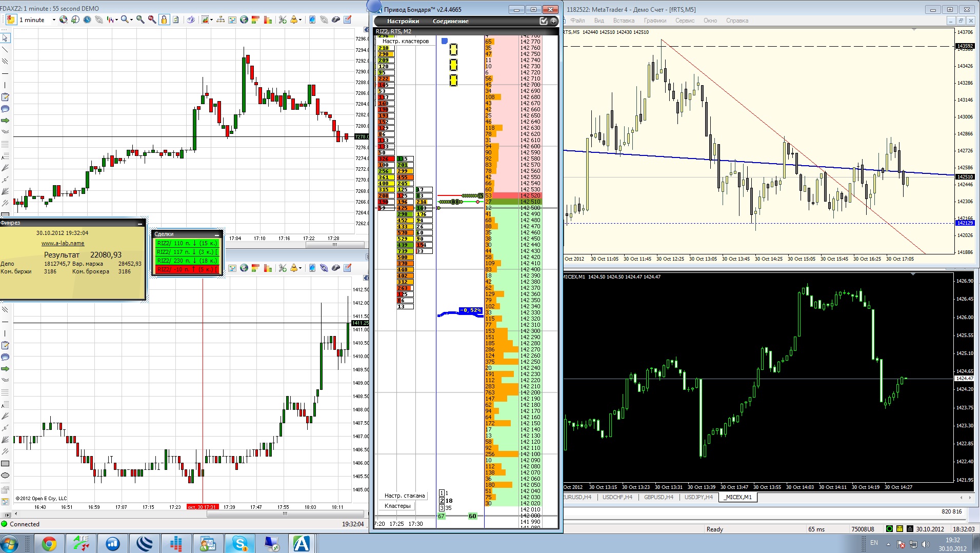Click the blue clock icon in FDAXZ2 toolbar
The height and width of the screenshot is (553, 980).
(87, 20)
